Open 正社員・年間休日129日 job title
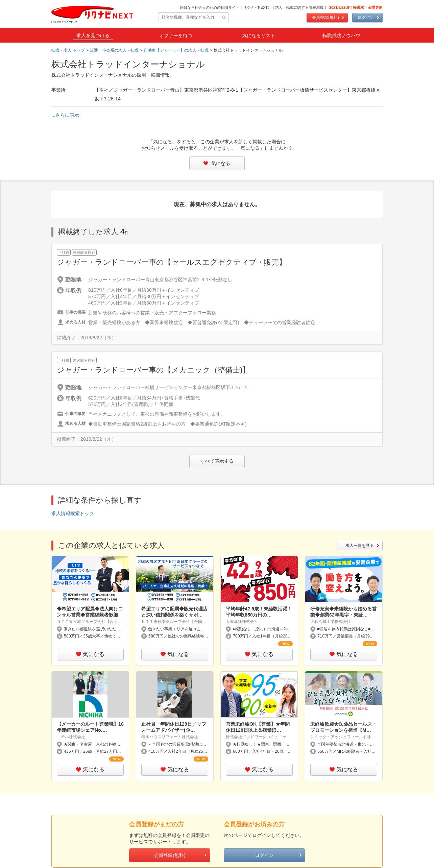This screenshot has width=434, height=868. coord(174,727)
